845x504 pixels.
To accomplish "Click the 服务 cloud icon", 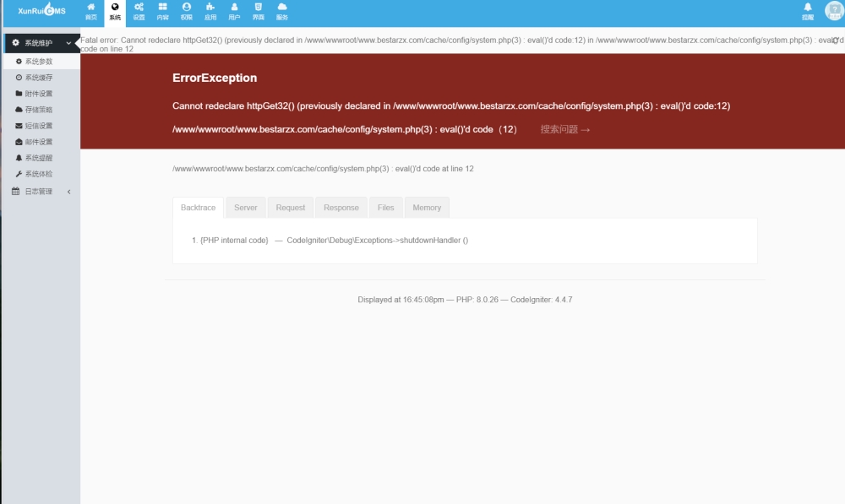I will click(x=282, y=10).
